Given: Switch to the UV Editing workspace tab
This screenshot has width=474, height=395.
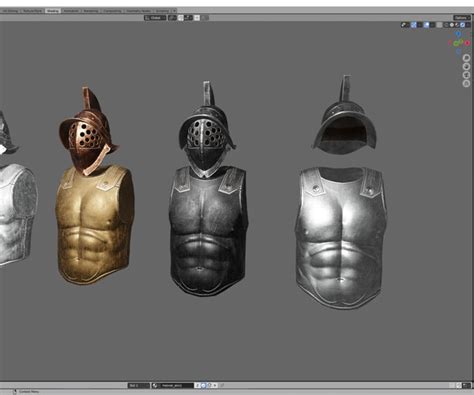Looking at the screenshot, I should tap(10, 11).
